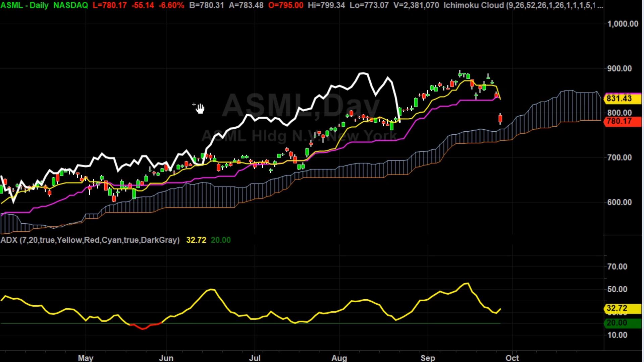Click the 1,000.00 price axis label

(x=623, y=24)
